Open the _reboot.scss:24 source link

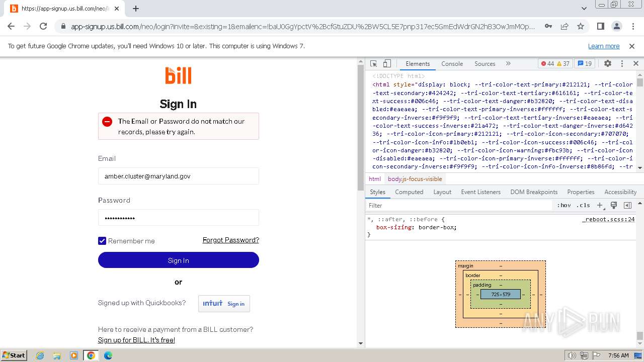[x=608, y=219]
